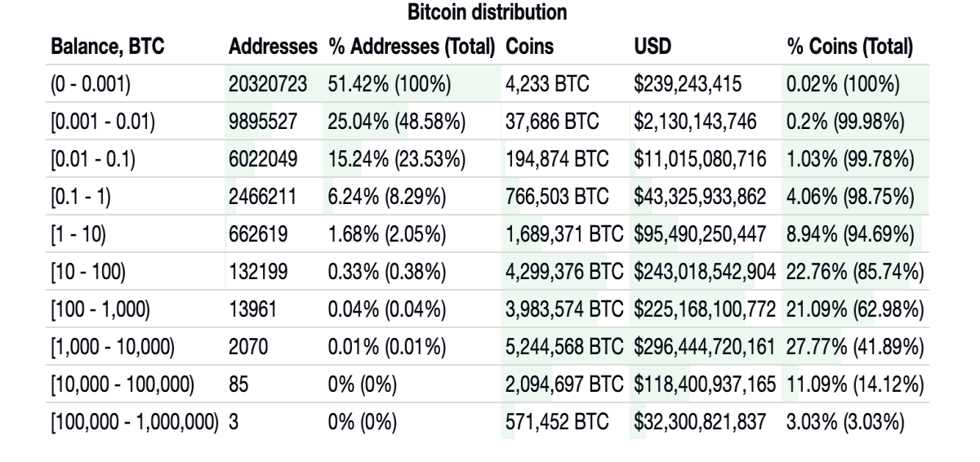
Task: Click the Addresses column header
Action: pyautogui.click(x=274, y=50)
